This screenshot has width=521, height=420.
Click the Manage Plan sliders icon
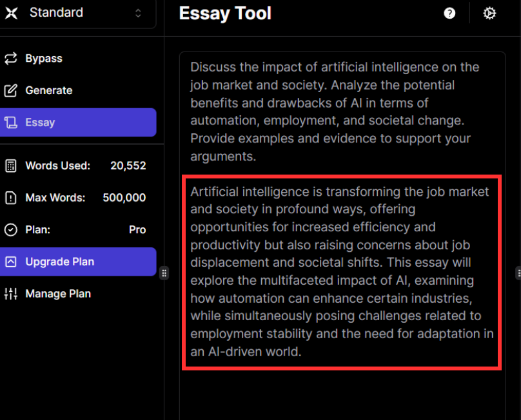tap(10, 294)
